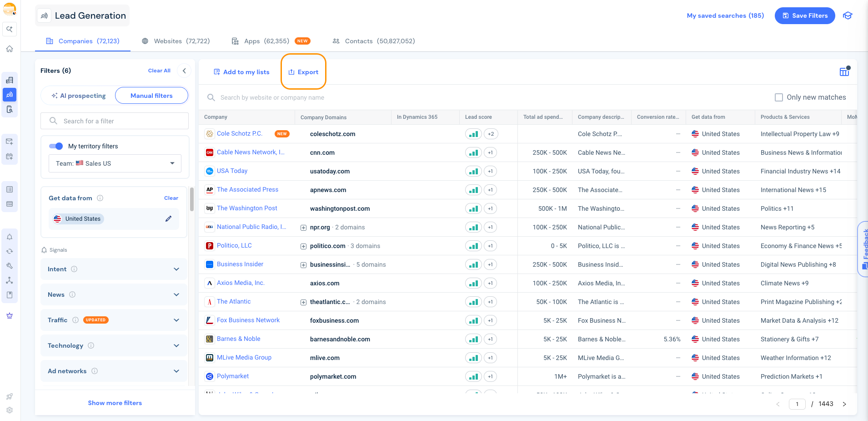
Task: Expand the Intent filter section
Action: [114, 269]
